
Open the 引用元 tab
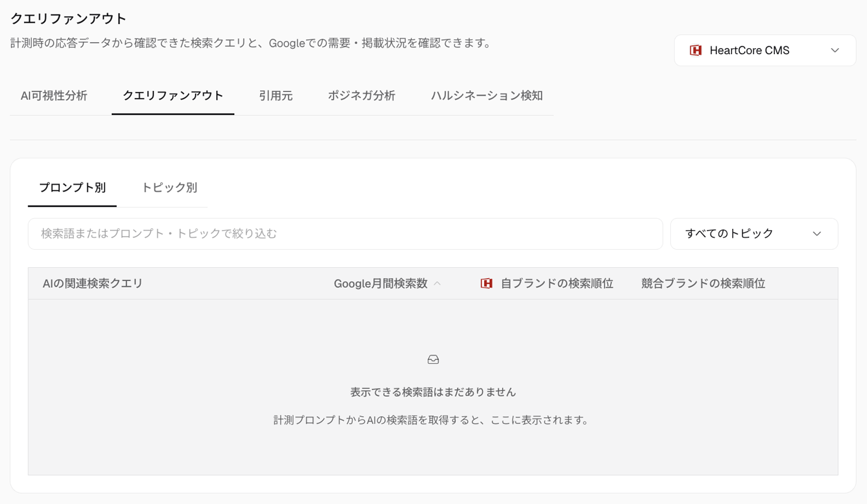(x=276, y=96)
